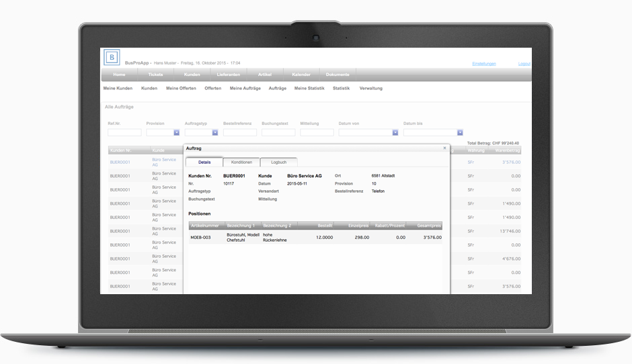Image resolution: width=632 pixels, height=364 pixels.
Task: Open the Kalender navigation item
Action: [301, 75]
